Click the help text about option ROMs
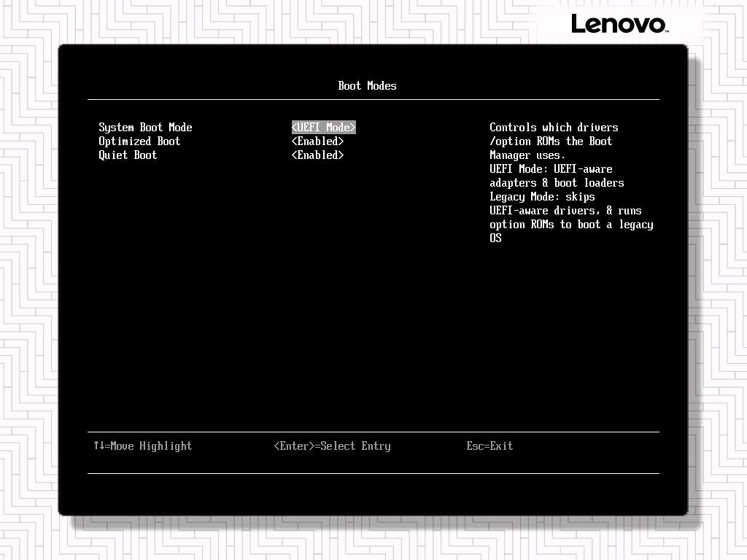The width and height of the screenshot is (747, 560). coord(551,141)
